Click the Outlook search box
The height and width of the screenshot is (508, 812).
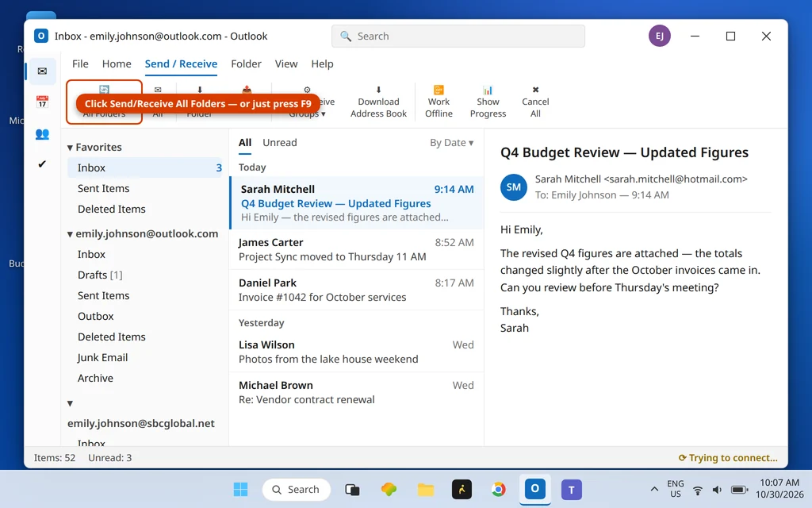point(458,37)
